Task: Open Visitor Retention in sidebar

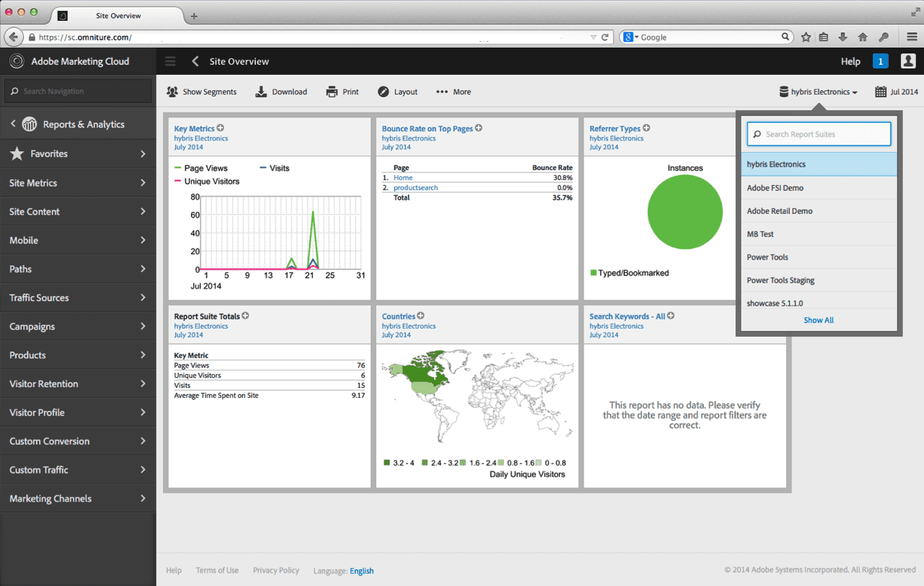Action: [x=78, y=383]
